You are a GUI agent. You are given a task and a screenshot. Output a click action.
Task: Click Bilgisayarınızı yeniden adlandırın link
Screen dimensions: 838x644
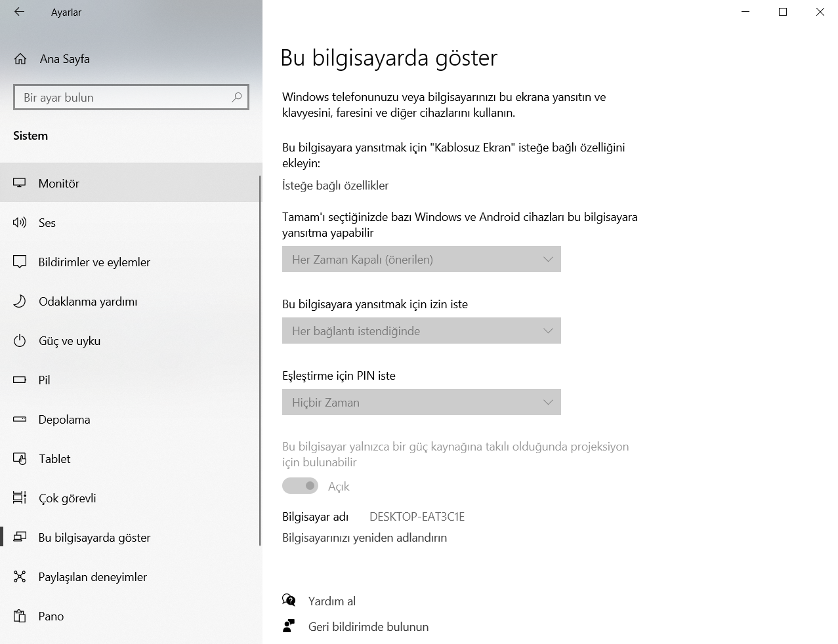(x=364, y=538)
